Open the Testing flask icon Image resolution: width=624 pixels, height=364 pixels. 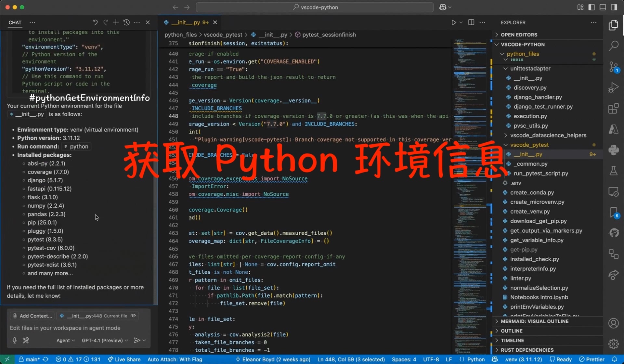(613, 171)
